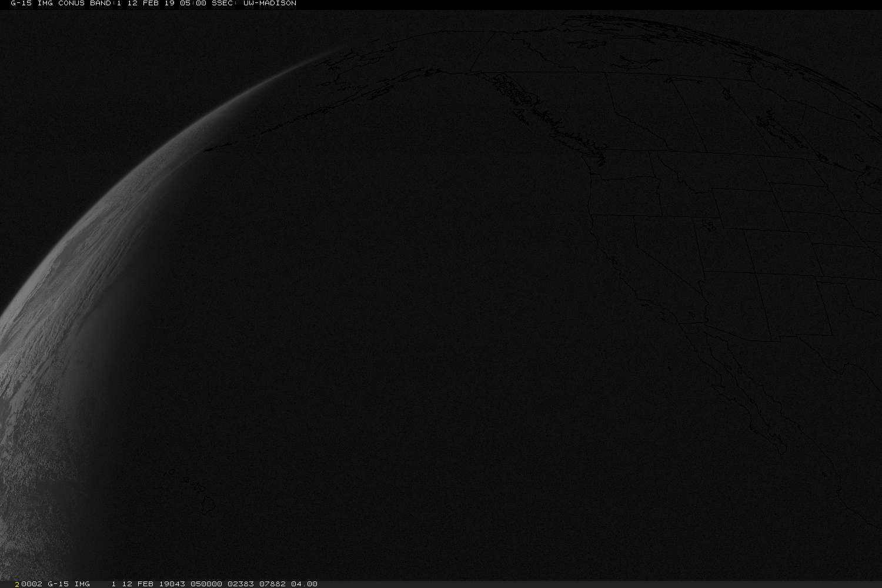Click the '12 FEB 19' date in the header
Image resolution: width=882 pixels, height=588 pixels.
click(151, 4)
